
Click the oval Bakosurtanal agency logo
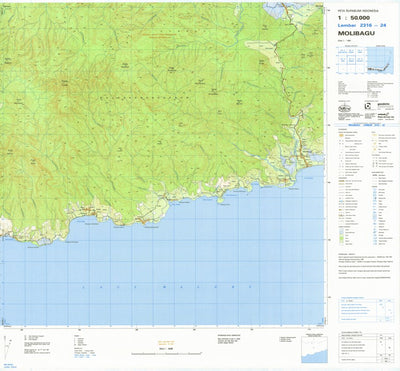point(344,108)
